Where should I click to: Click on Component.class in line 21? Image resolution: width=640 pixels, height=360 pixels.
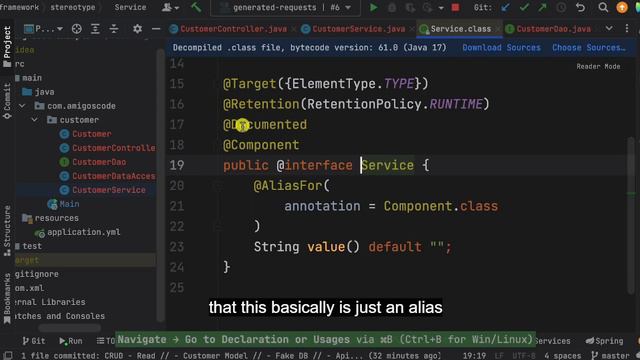pos(440,206)
